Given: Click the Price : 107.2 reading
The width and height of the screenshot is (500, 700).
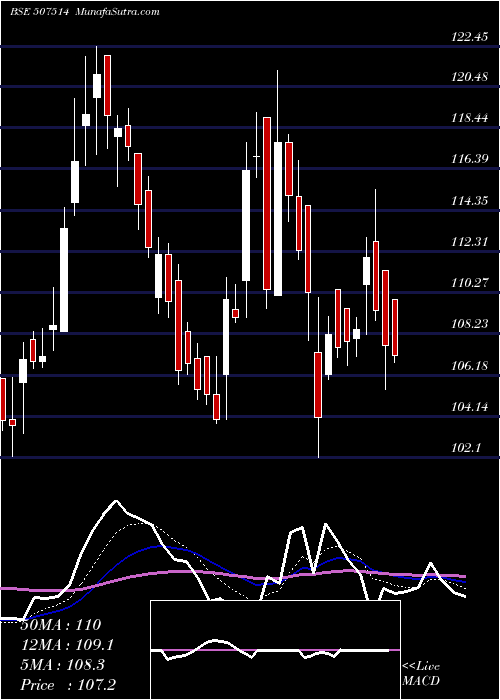Looking at the screenshot, I should click(x=67, y=685).
